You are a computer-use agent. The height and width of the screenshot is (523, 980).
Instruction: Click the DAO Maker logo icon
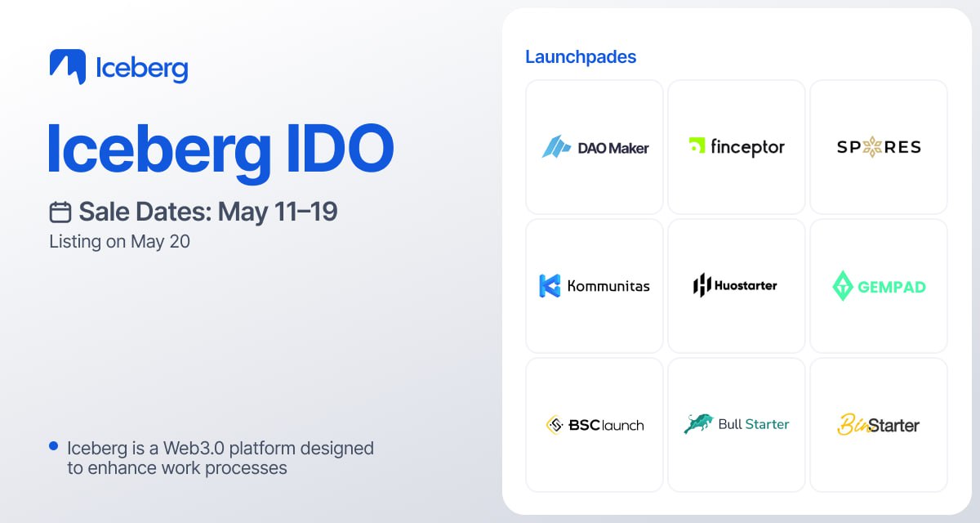(556, 147)
